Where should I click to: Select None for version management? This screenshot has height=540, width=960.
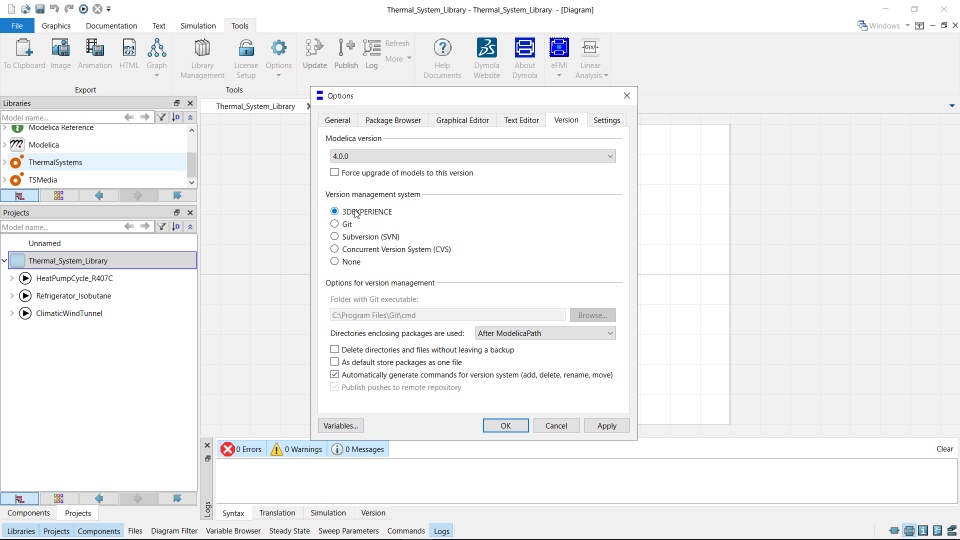(x=334, y=261)
